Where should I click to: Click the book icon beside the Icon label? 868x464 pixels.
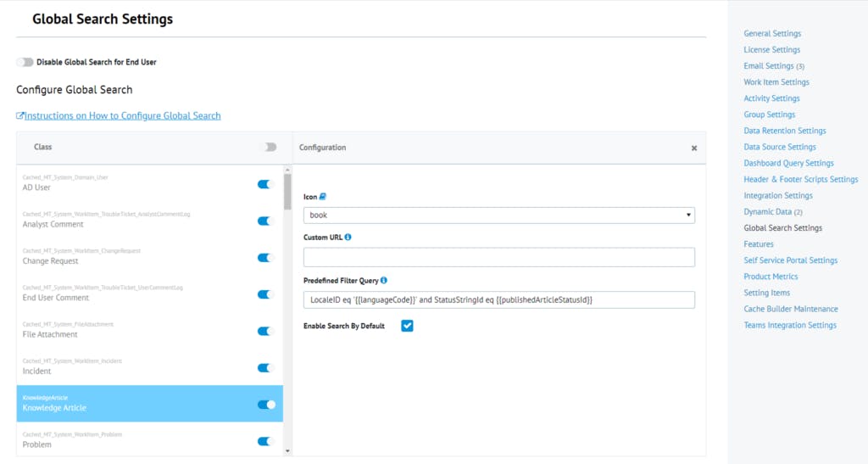click(x=323, y=197)
